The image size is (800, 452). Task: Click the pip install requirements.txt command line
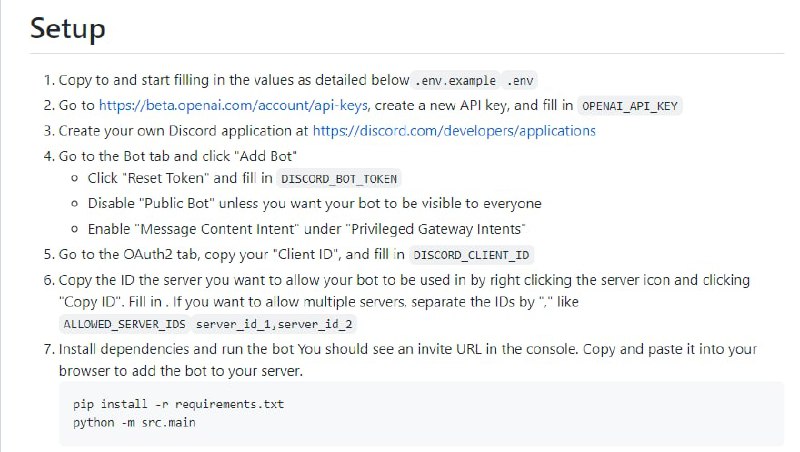tap(157, 405)
